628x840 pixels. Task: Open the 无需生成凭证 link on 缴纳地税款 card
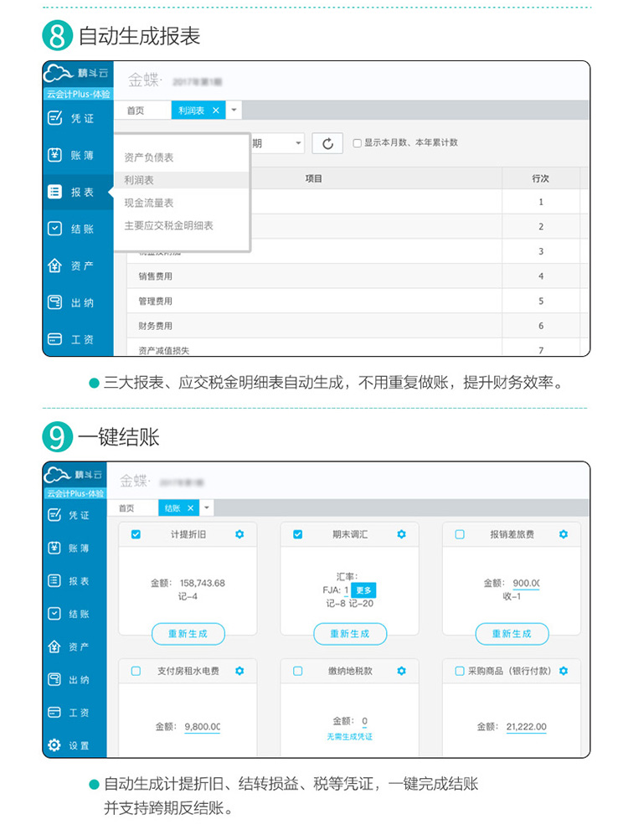(x=350, y=737)
